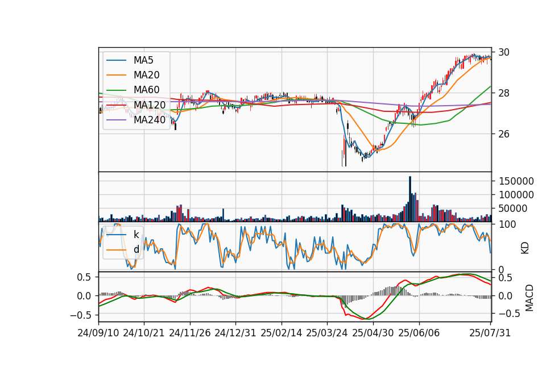The width and height of the screenshot is (546, 392).
Task: Click the price axis value 26
Action: click(x=504, y=134)
